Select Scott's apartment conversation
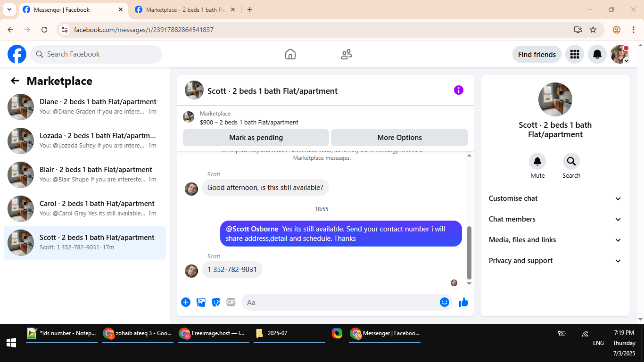Viewport: 644px width, 362px height. [85, 243]
